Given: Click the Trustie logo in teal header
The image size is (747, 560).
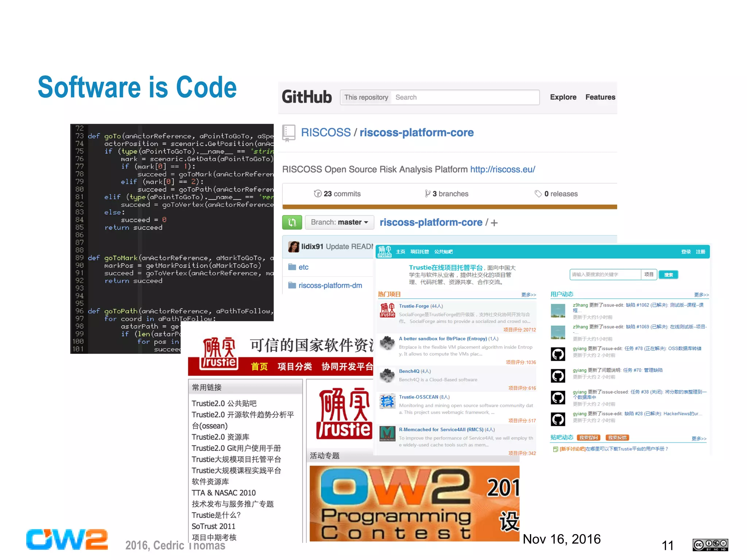Looking at the screenshot, I should 385,251.
